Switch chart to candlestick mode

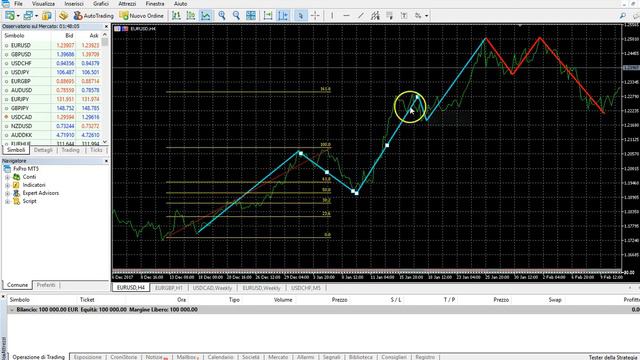(191, 16)
